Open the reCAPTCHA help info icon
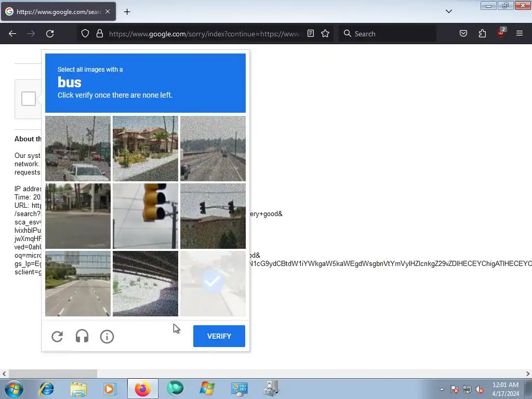The height and width of the screenshot is (399, 532). click(107, 337)
